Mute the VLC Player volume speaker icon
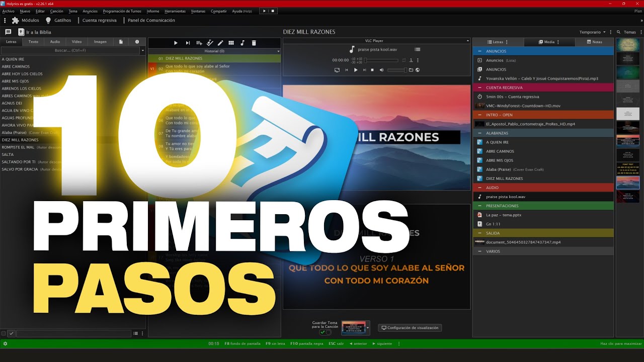The width and height of the screenshot is (644, 362). (381, 70)
